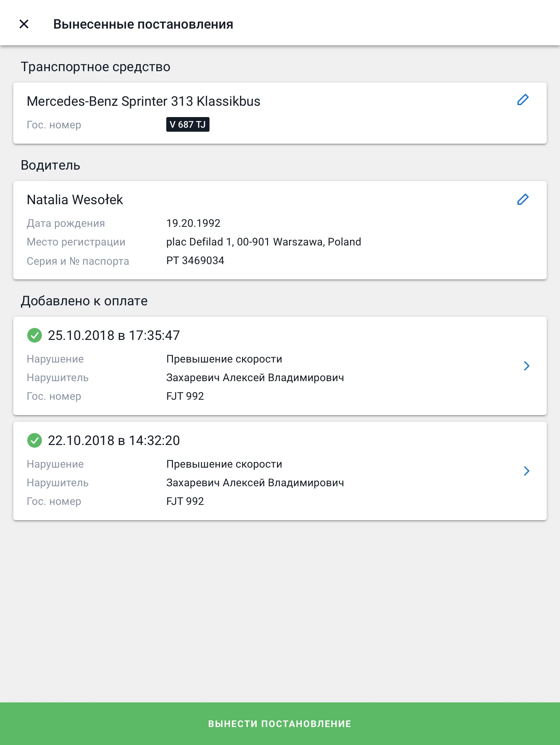Image resolution: width=560 pixels, height=745 pixels.
Task: Tap the Вынести постановление button
Action: (x=280, y=723)
